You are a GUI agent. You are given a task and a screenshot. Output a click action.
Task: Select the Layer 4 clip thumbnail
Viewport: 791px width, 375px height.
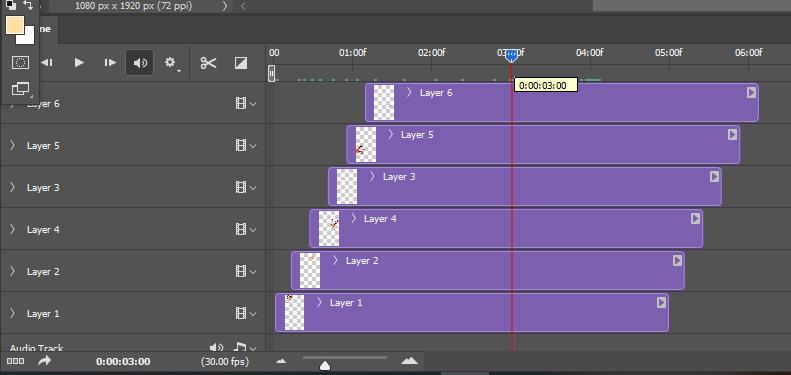(329, 228)
